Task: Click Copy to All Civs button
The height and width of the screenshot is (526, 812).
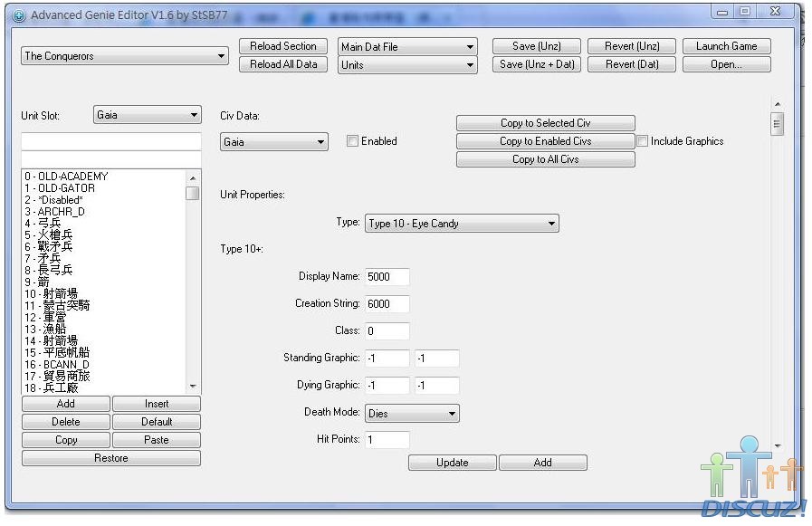Action: pyautogui.click(x=545, y=159)
